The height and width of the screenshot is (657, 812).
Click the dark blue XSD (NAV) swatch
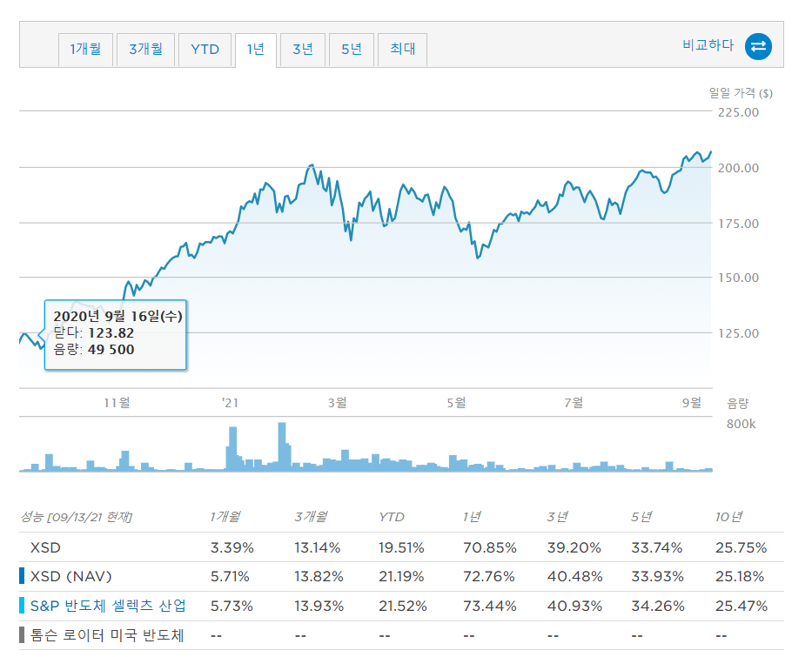pyautogui.click(x=22, y=576)
